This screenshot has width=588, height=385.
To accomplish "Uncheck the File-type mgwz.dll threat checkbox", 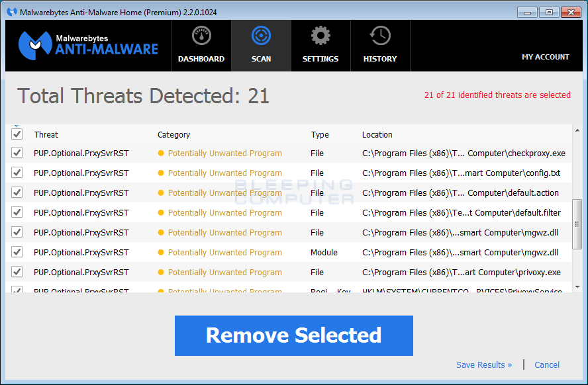I will coord(17,232).
